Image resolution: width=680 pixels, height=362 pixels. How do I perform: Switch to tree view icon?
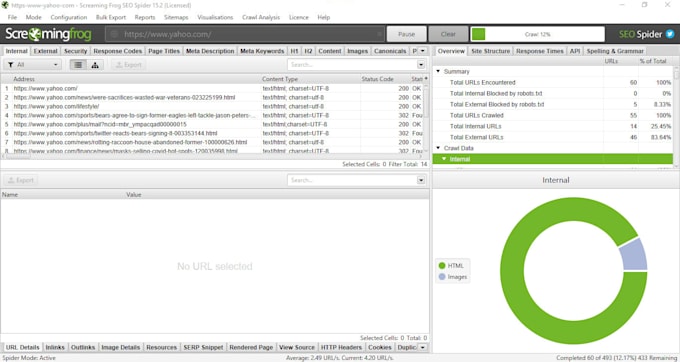point(95,65)
